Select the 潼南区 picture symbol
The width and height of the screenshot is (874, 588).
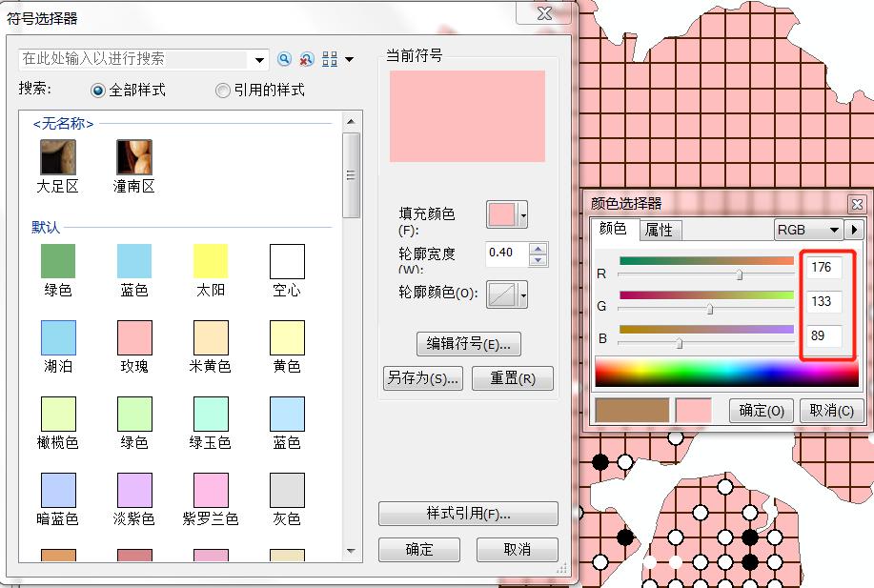tap(134, 157)
